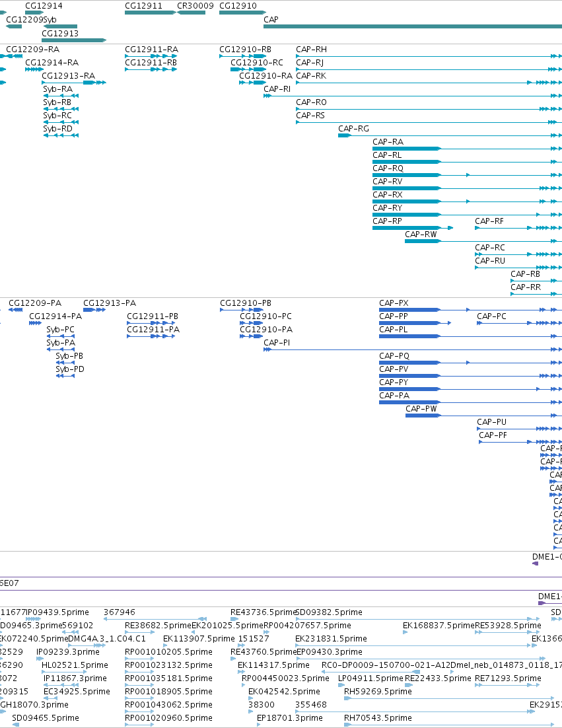
Task: Open cDNA EK168837.5prime
Action: pos(439,626)
